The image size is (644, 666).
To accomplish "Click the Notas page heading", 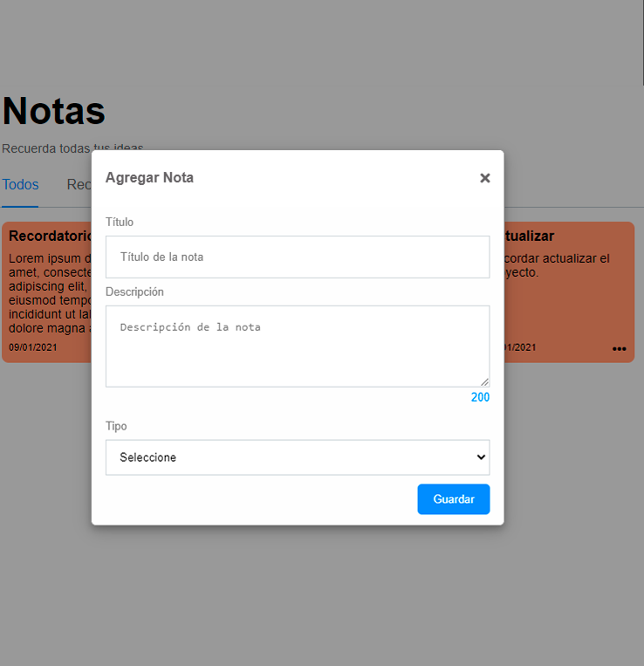I will pos(53,111).
